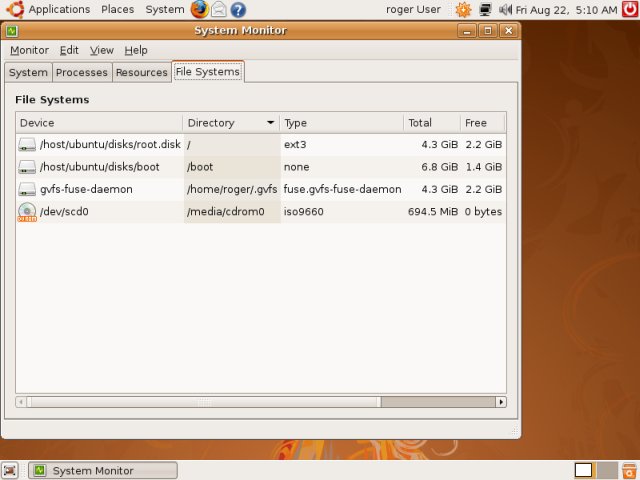640x480 pixels.
Task: Click the roger User switcher
Action: point(413,9)
